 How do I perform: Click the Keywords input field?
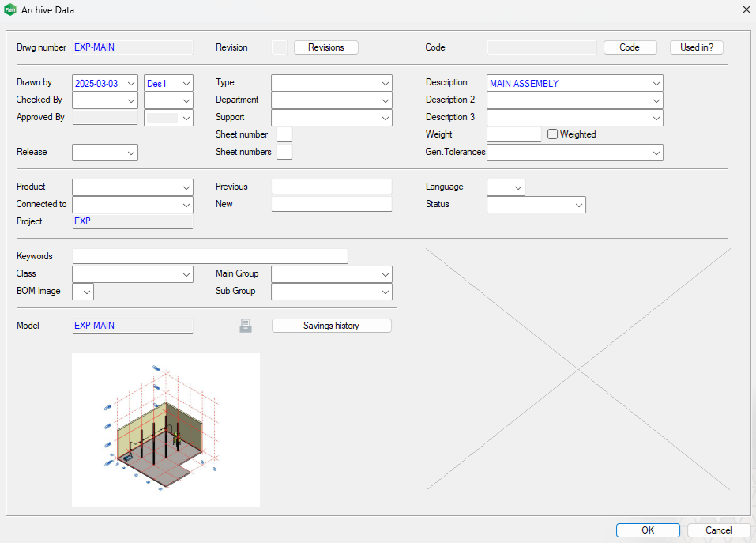point(209,256)
